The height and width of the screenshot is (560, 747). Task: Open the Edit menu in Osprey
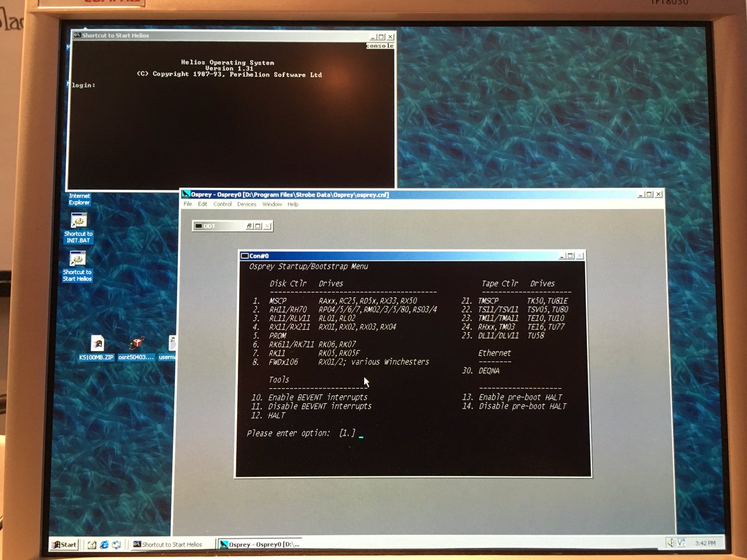tap(203, 204)
